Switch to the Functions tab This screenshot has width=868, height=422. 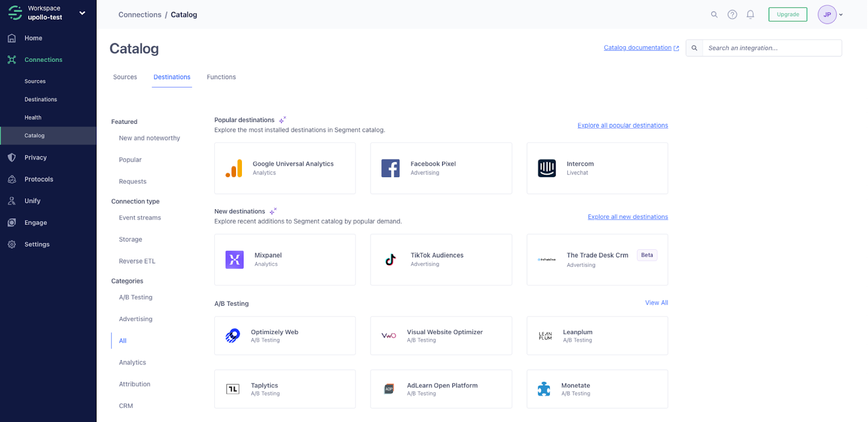(221, 77)
